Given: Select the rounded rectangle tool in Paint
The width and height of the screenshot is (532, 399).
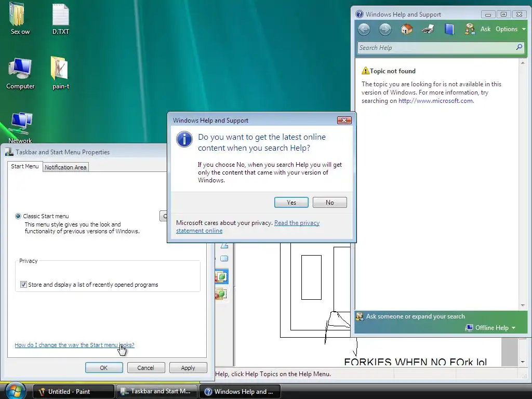Looking at the screenshot, I should pos(224,259).
